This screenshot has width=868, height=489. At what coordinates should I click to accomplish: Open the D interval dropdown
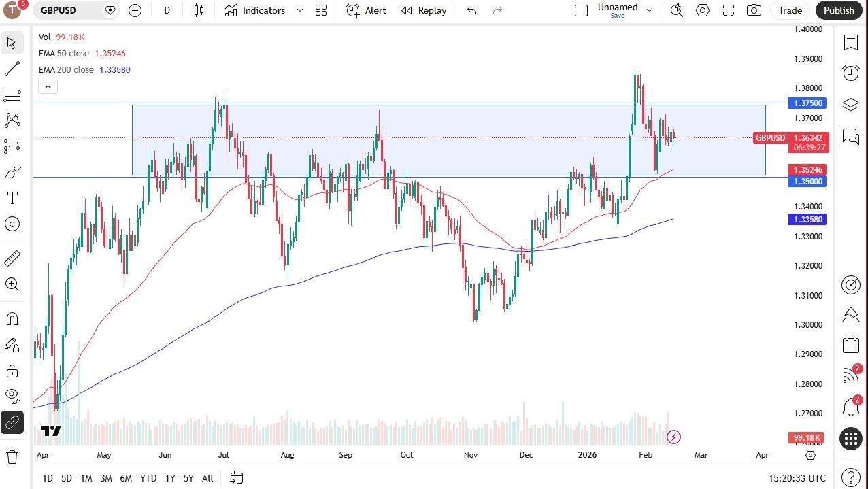coord(167,10)
